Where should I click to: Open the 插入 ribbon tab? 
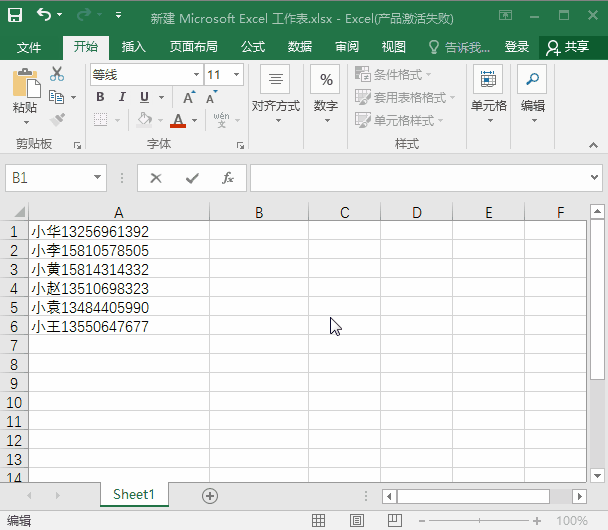[133, 47]
